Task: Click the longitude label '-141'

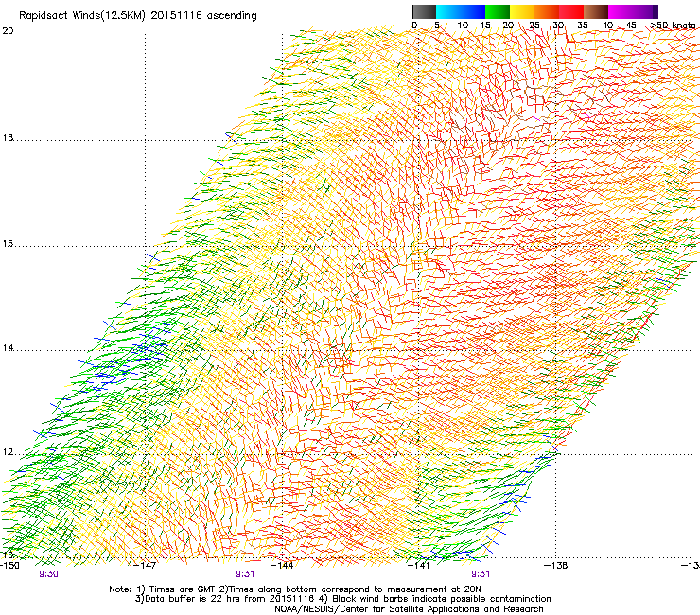Action: click(419, 566)
